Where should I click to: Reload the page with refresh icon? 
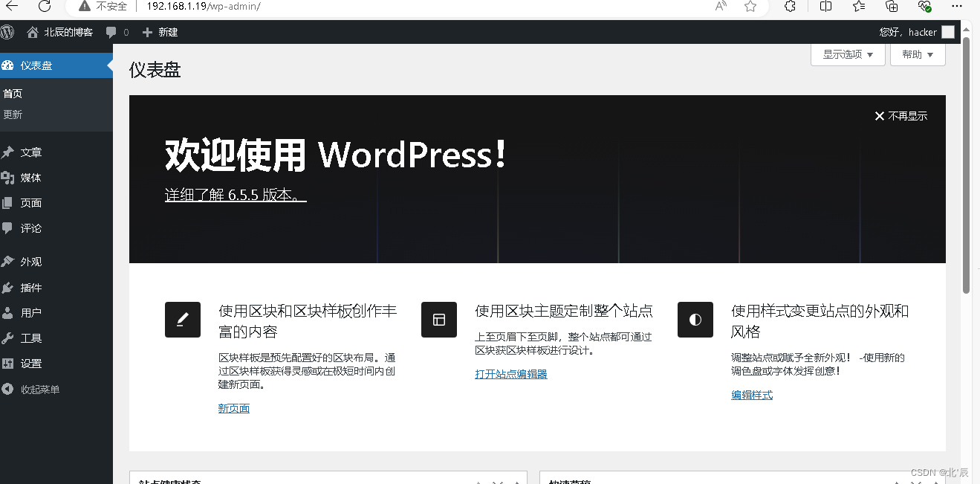click(x=45, y=6)
